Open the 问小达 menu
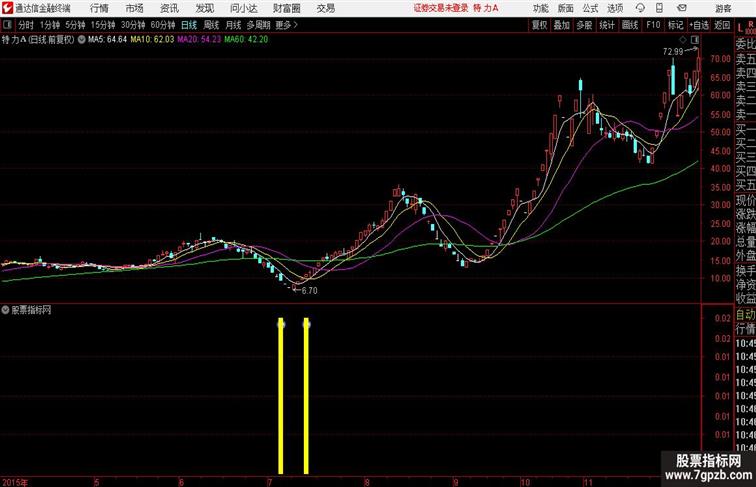The image size is (756, 487). pyautogui.click(x=243, y=8)
